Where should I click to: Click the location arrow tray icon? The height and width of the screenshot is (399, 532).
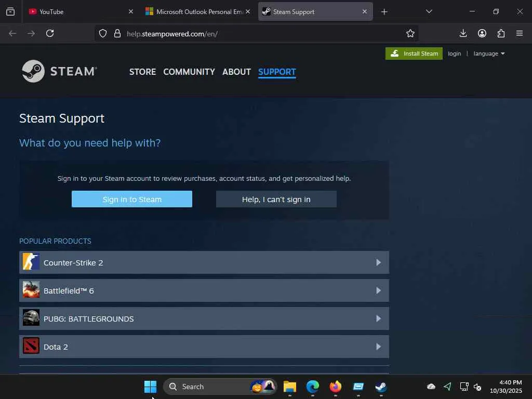coord(447,387)
